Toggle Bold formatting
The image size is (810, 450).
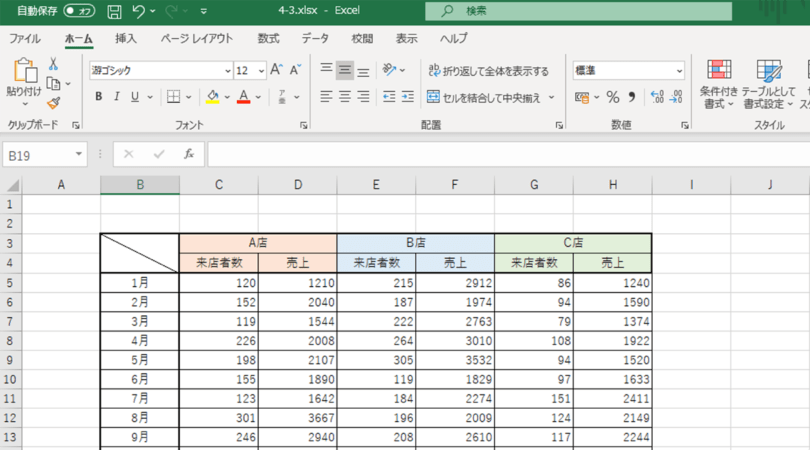99,97
